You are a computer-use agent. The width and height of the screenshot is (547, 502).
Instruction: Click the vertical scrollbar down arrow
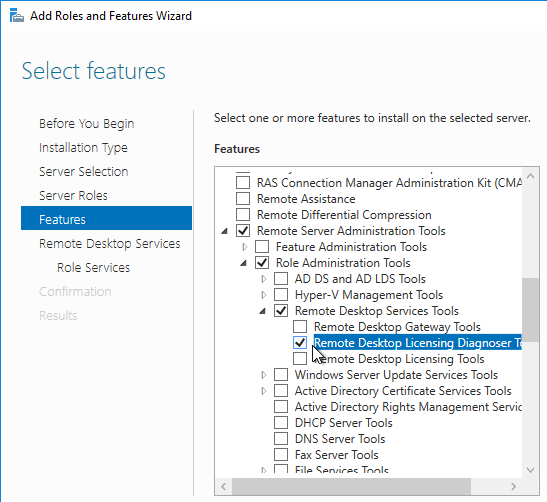tap(530, 470)
